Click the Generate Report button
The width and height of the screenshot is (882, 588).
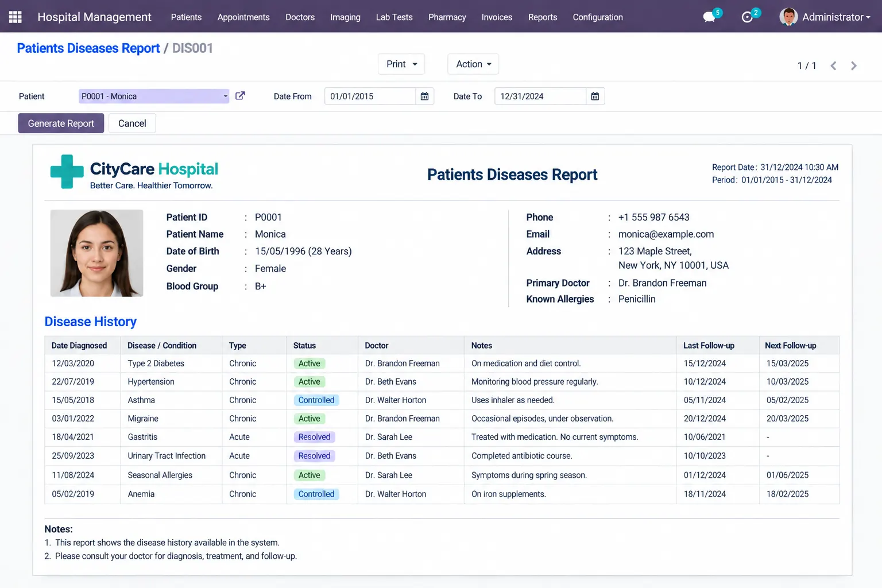pos(61,123)
